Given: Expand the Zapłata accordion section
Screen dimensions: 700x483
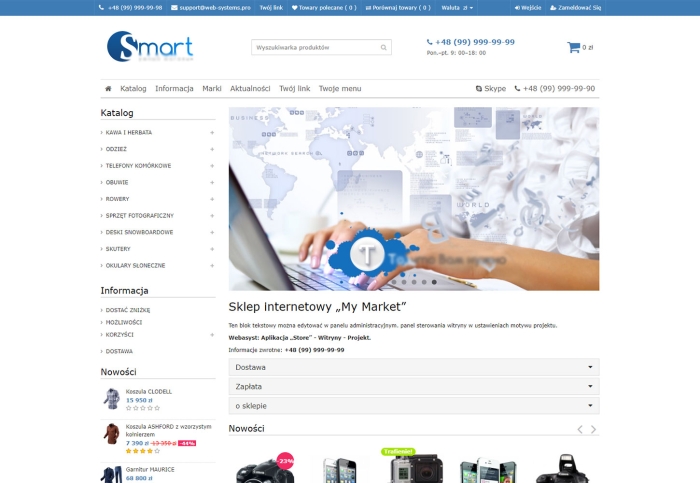Looking at the screenshot, I should [413, 386].
